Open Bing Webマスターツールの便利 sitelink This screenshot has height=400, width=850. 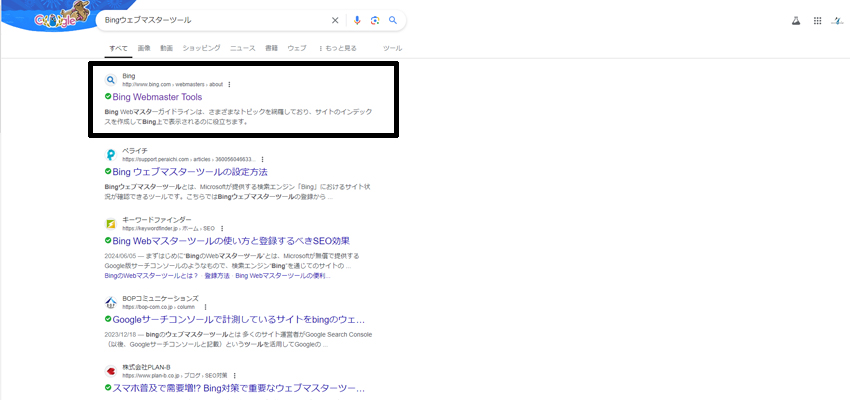(283, 276)
